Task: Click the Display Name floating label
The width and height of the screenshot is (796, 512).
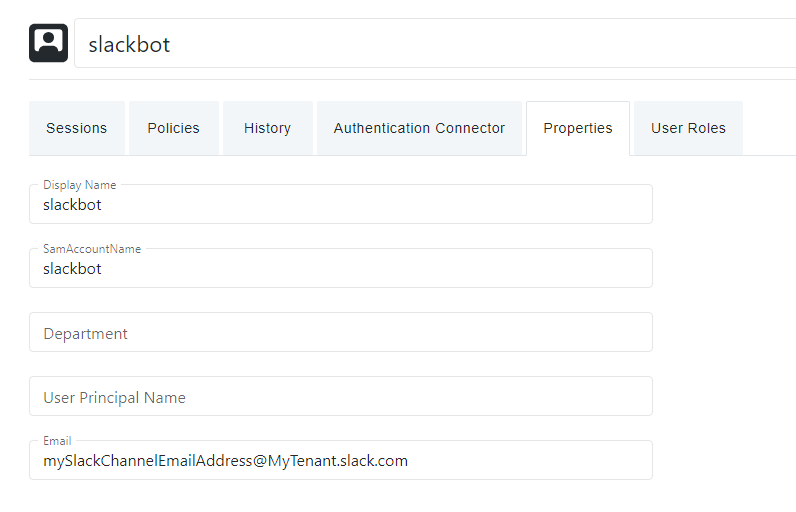Action: 79,185
